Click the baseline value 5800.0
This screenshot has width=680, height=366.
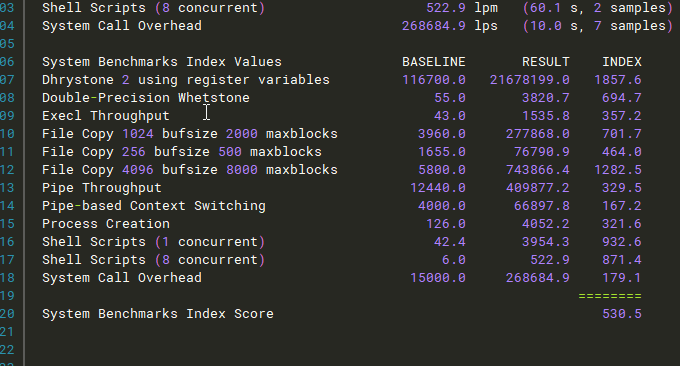point(442,170)
